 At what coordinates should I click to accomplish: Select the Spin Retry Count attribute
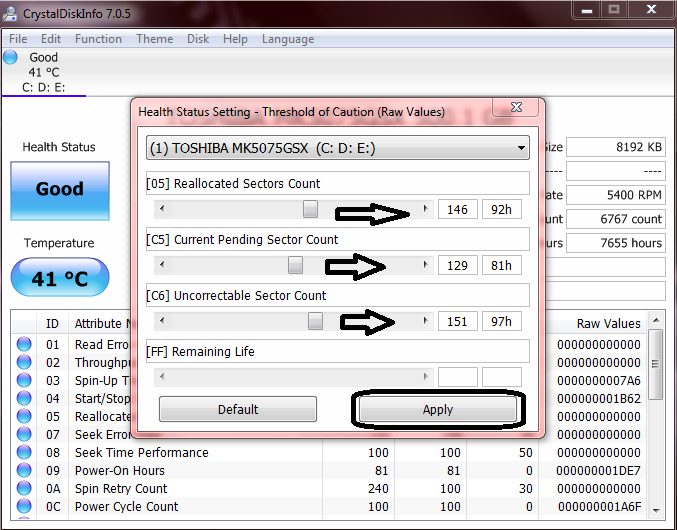121,489
